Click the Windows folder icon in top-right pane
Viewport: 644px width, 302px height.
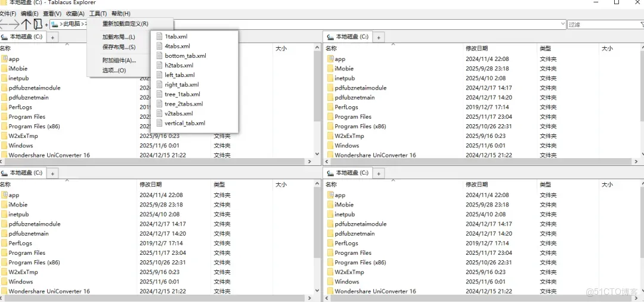pos(330,146)
